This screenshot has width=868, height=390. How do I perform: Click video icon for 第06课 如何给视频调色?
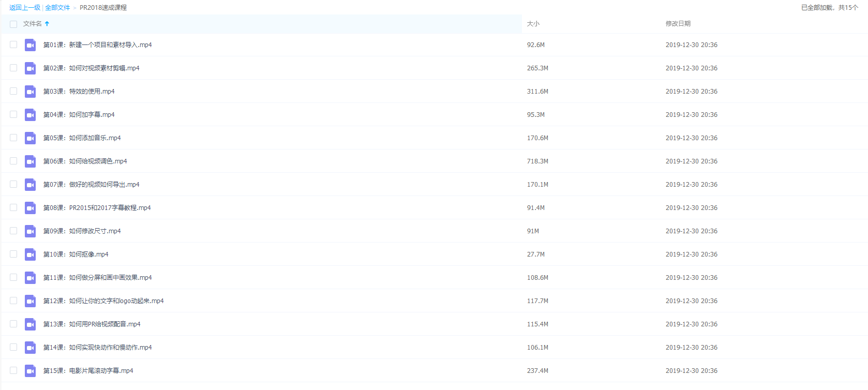(x=30, y=161)
